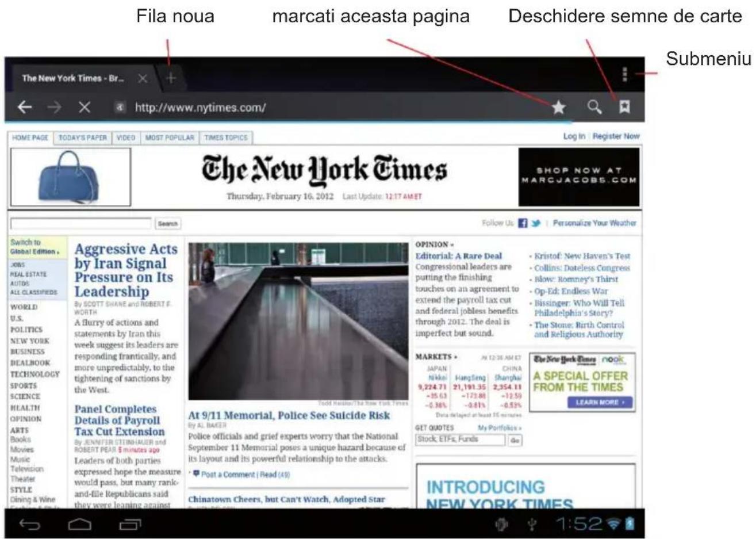Viewport: 756px width, 539px height.
Task: Open bookmarks list icon
Action: [625, 106]
